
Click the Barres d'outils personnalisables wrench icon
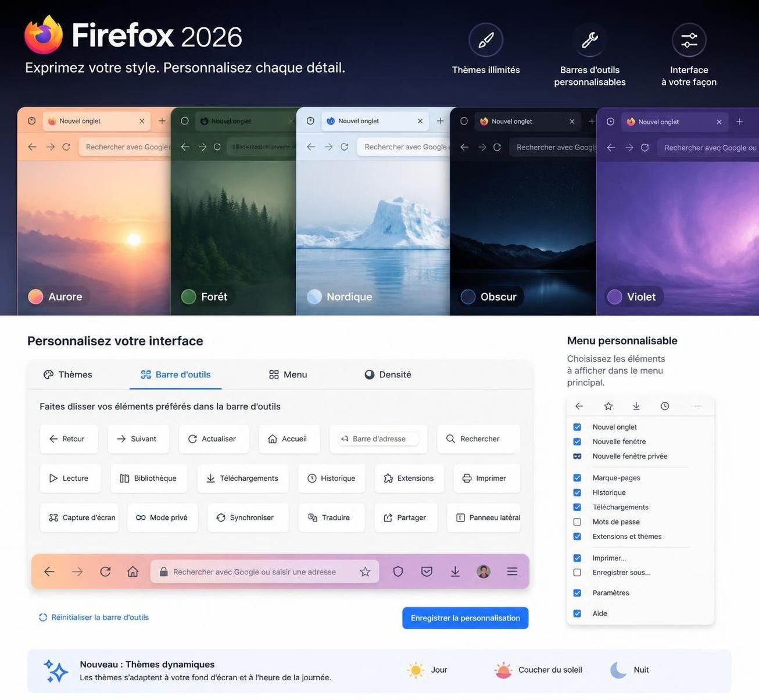pyautogui.click(x=589, y=40)
